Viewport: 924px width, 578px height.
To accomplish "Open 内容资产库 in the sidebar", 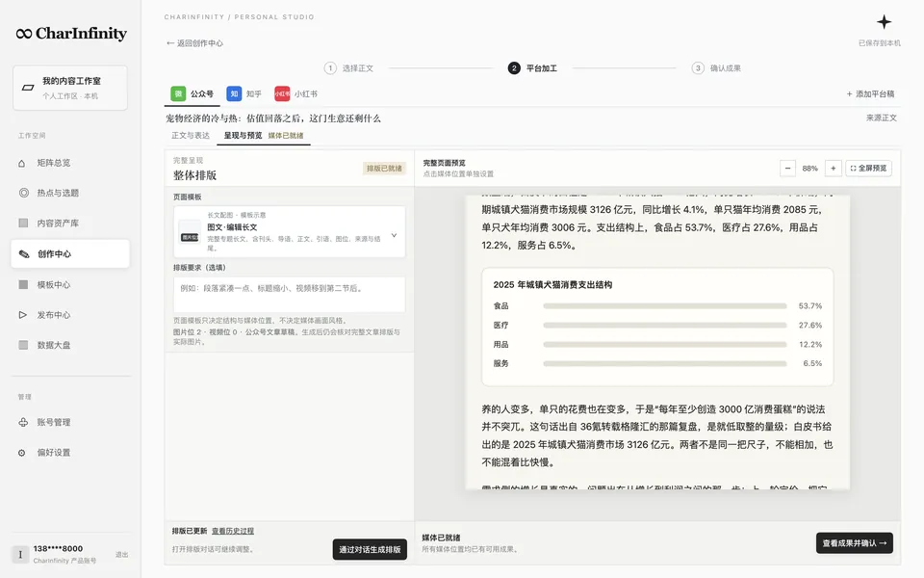I will pyautogui.click(x=70, y=223).
